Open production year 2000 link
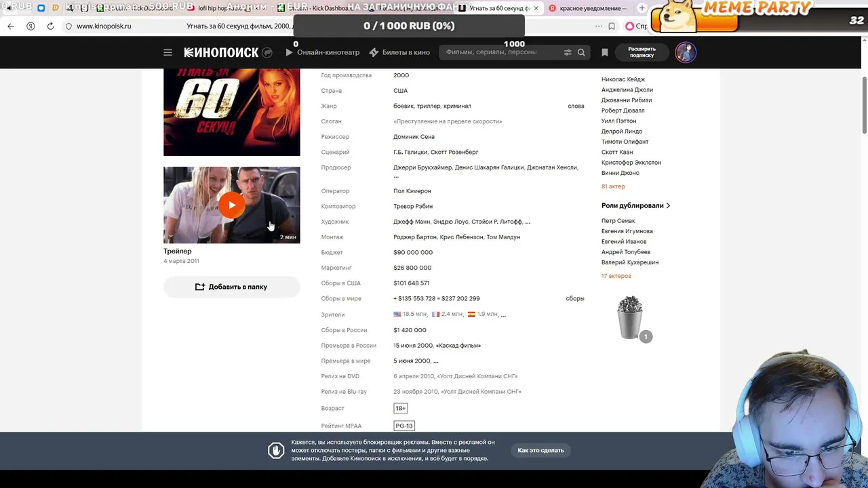Screen dimensions: 868x488 pyautogui.click(x=401, y=75)
